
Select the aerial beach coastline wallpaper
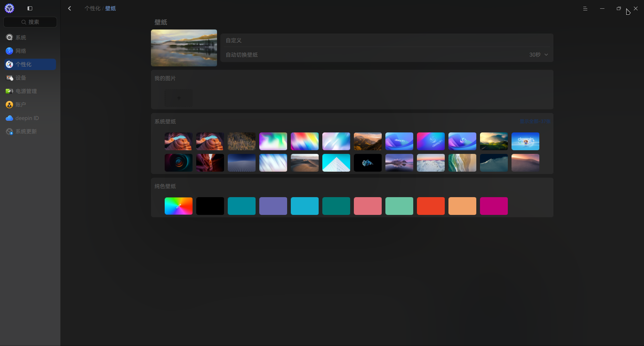(x=462, y=163)
